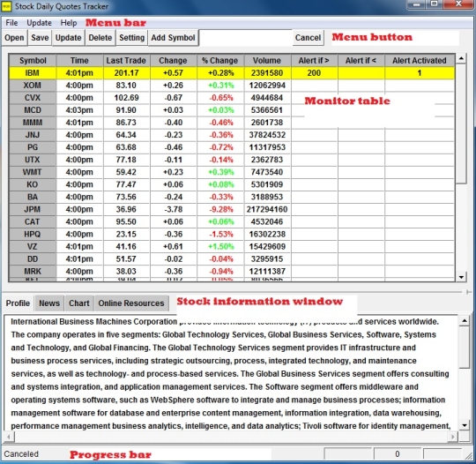The height and width of the screenshot is (464, 476).
Task: Select the BA symbol cell
Action: [33, 197]
